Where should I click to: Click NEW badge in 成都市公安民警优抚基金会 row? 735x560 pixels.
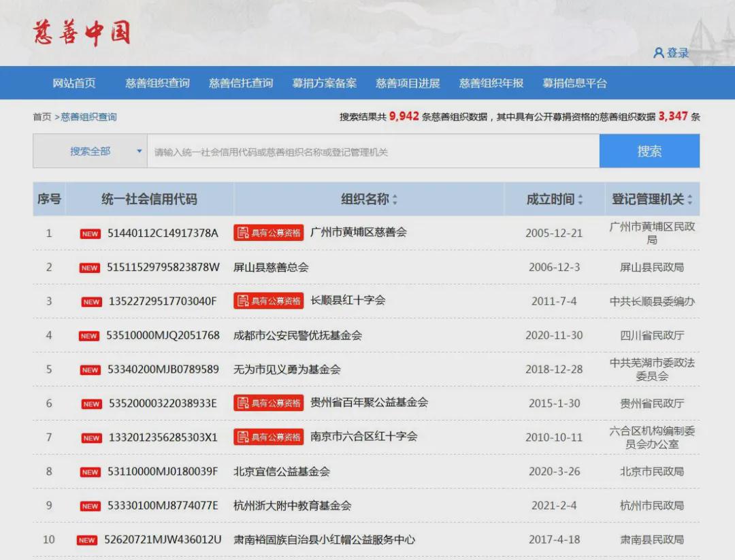[x=89, y=336]
